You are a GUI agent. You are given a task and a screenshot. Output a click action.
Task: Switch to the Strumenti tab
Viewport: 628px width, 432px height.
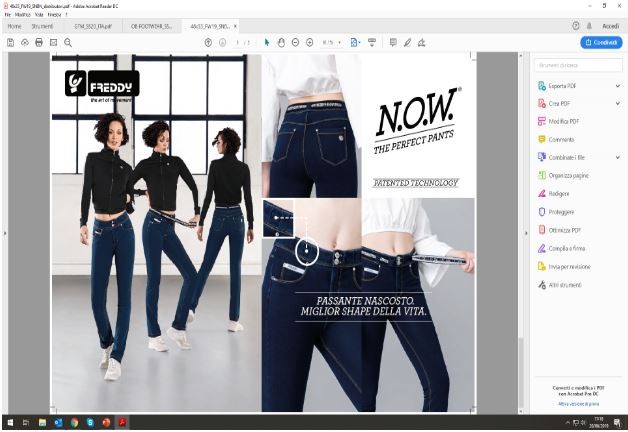tap(42, 26)
